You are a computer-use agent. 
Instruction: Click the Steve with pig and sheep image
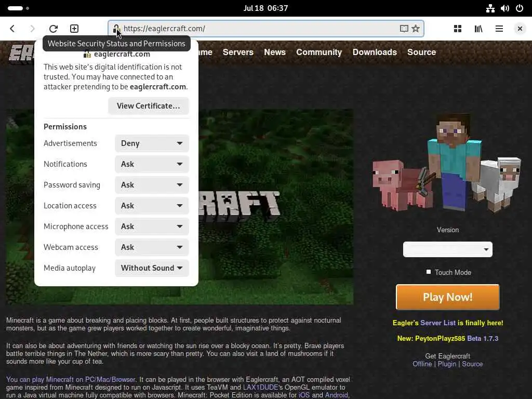[x=446, y=164]
